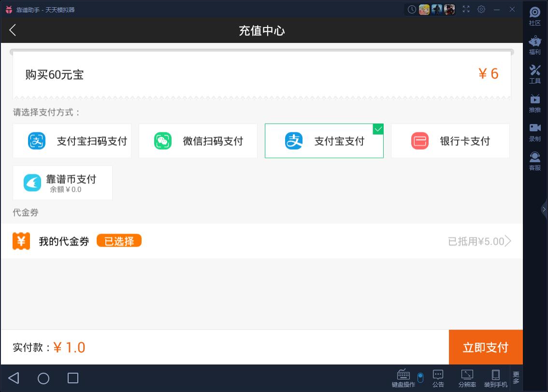Open the 福利 piggy bank icon
The image size is (548, 392).
[535, 45]
